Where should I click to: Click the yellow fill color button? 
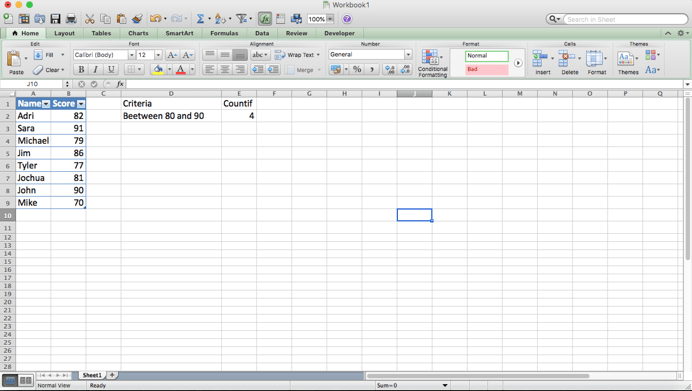click(x=158, y=69)
